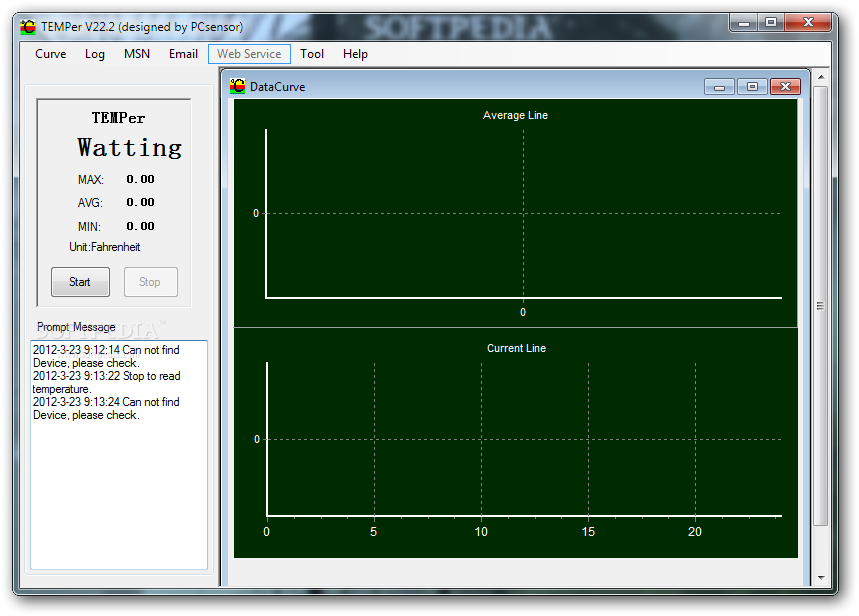Minimize the TEMPer main window
This screenshot has height=616, width=859.
click(x=744, y=22)
